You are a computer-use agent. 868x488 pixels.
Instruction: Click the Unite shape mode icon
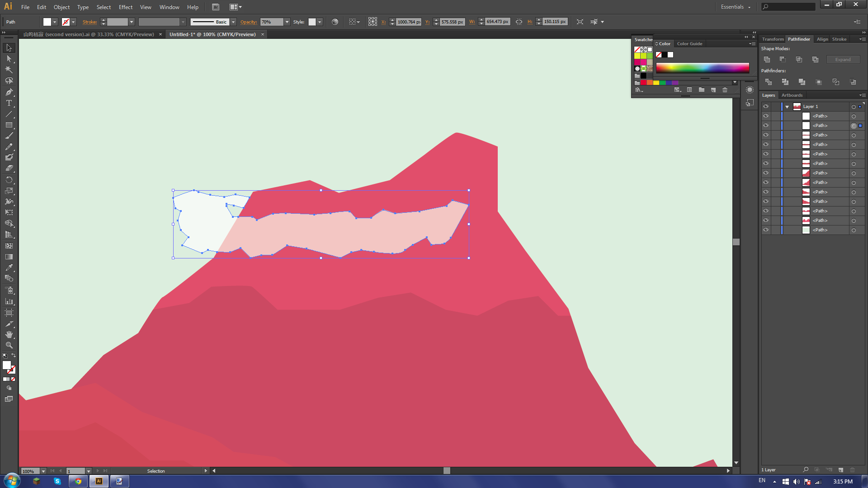(767, 60)
